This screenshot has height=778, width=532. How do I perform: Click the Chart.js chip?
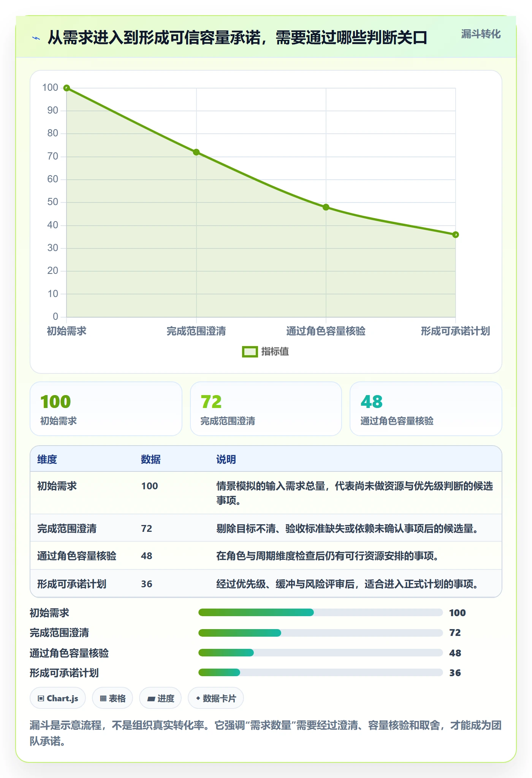click(58, 698)
